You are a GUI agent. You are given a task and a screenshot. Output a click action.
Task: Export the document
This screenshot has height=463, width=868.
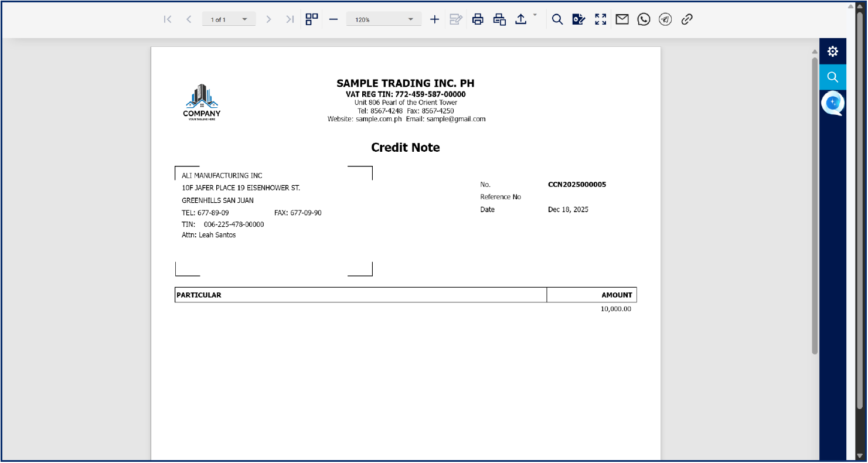[520, 19]
